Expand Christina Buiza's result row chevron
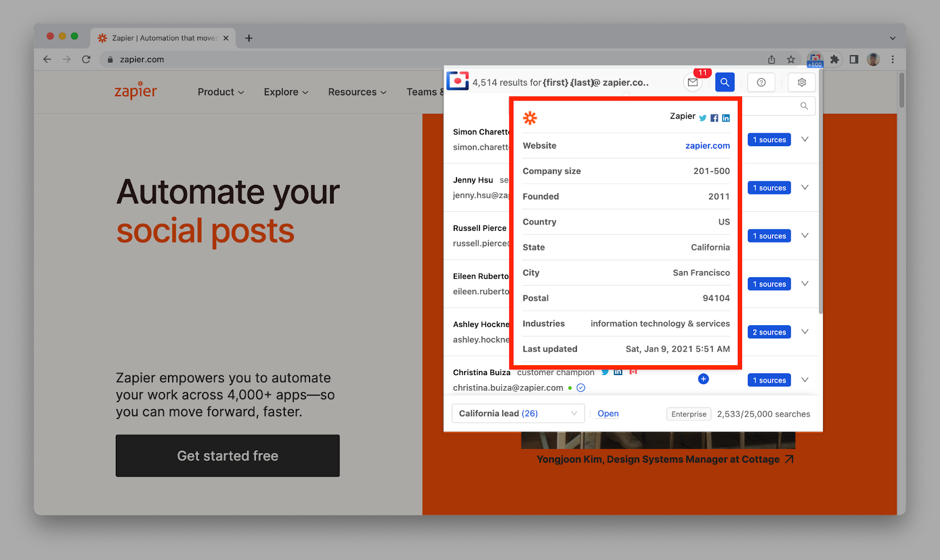Image resolution: width=940 pixels, height=560 pixels. coord(805,380)
